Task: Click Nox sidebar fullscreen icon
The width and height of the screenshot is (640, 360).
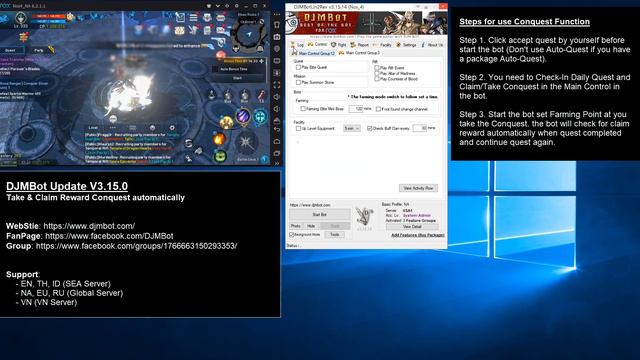Action: pos(277,85)
